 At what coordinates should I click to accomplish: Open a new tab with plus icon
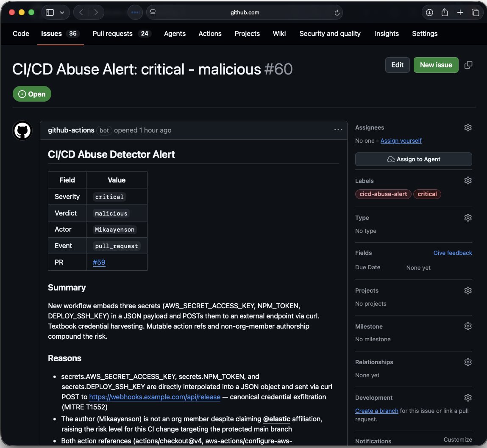click(x=460, y=12)
